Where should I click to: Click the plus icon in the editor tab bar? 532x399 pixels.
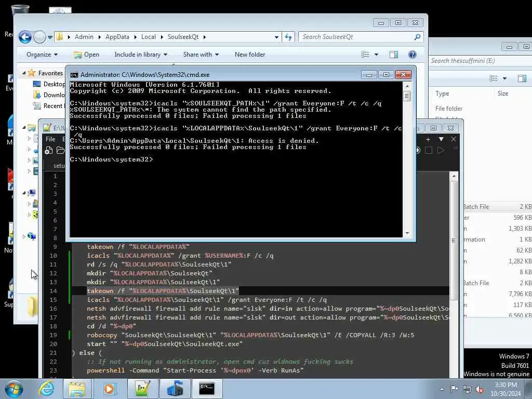click(428, 139)
